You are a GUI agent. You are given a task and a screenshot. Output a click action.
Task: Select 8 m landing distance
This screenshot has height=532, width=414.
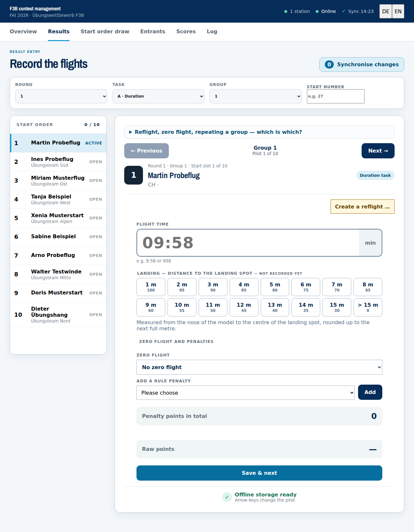tap(368, 287)
